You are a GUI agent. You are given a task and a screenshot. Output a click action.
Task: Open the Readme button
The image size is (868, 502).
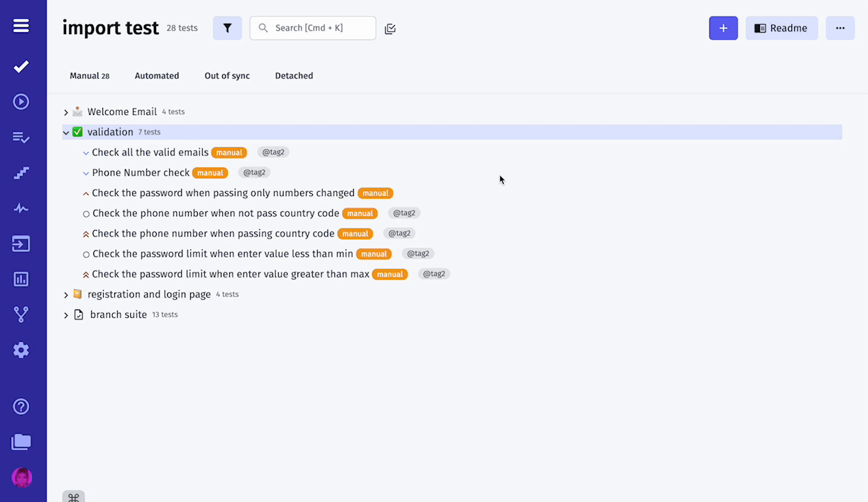click(782, 28)
